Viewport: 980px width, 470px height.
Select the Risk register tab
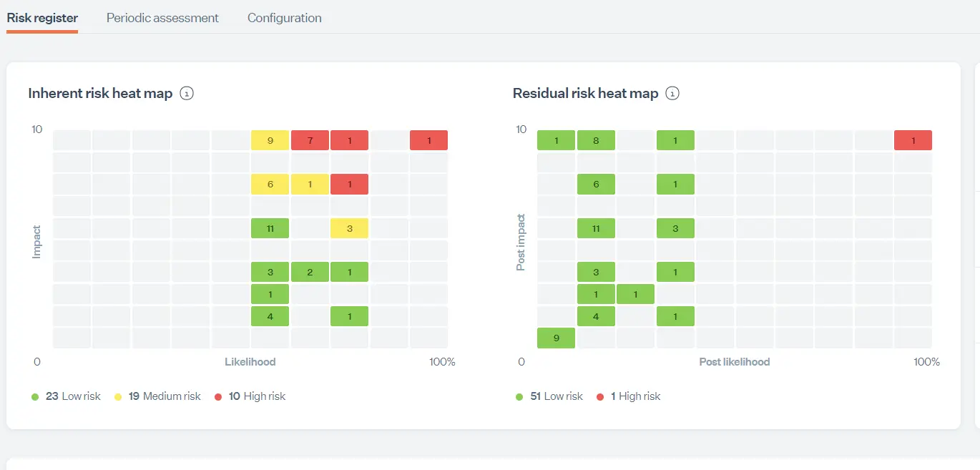(41, 18)
